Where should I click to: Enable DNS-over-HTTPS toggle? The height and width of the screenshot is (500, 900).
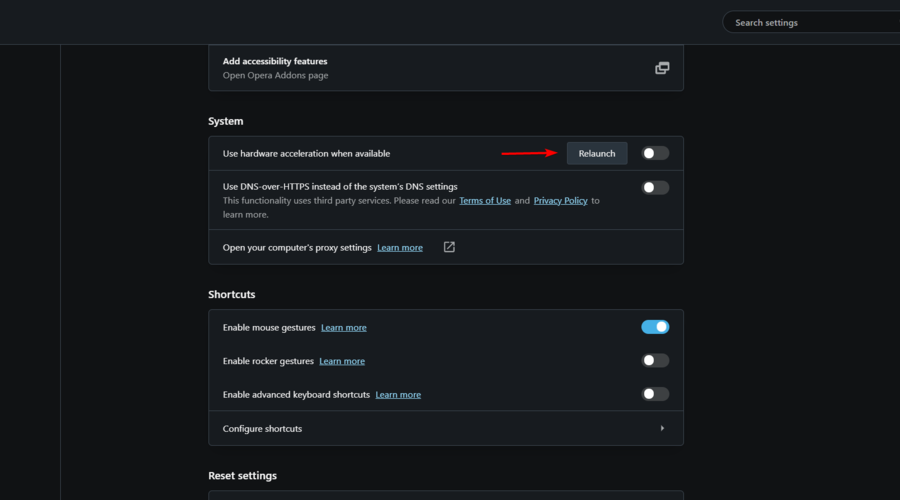point(655,187)
